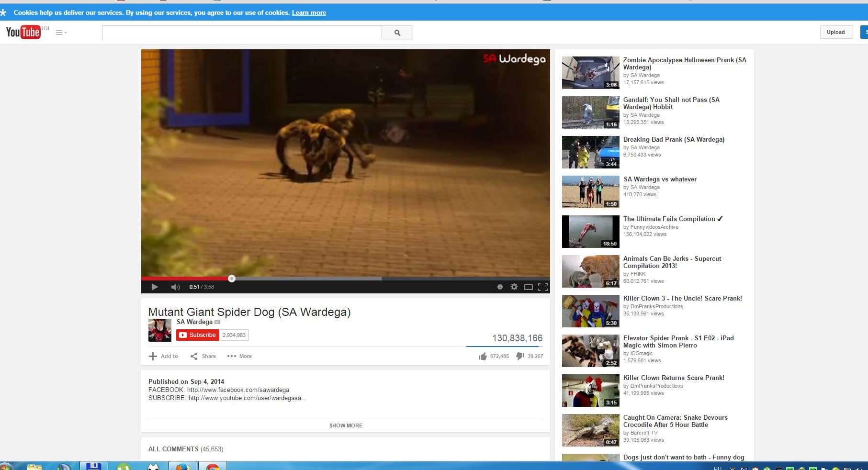Click DmPranksProductions under Killer Clown 3
This screenshot has height=470, width=868.
pyautogui.click(x=657, y=306)
